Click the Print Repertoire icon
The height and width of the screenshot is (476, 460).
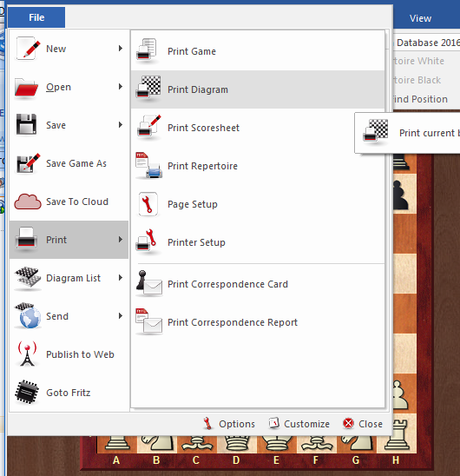(148, 165)
